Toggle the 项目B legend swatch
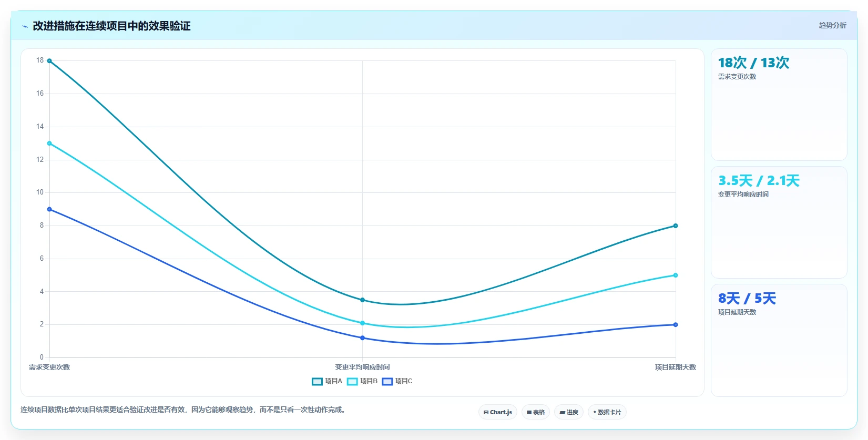This screenshot has height=440, width=868. pos(352,382)
